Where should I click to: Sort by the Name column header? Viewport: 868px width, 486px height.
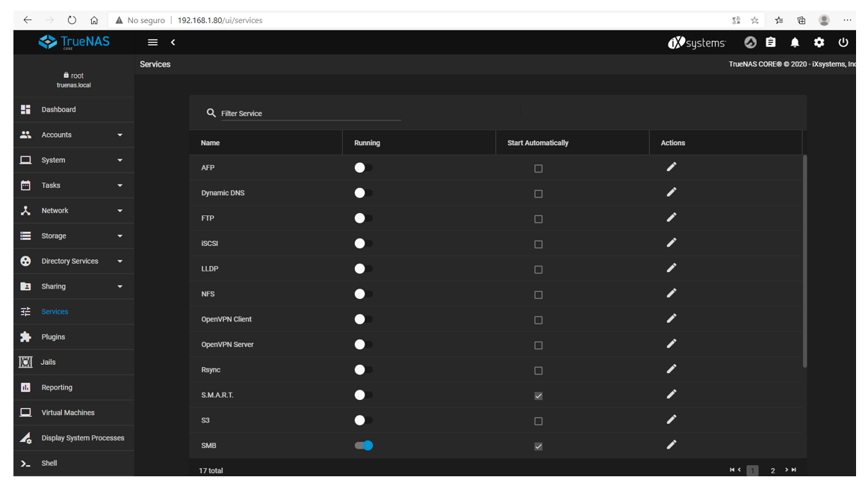point(211,143)
